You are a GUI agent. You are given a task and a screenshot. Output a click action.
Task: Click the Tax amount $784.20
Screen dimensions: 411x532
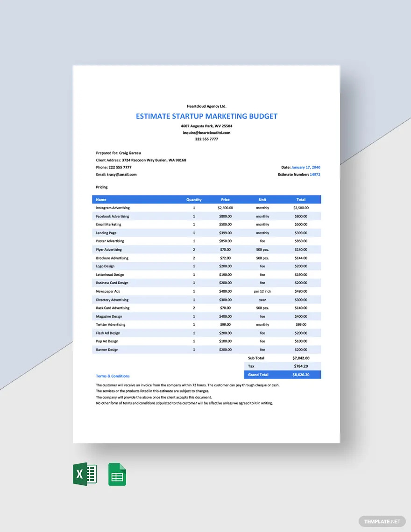click(301, 366)
